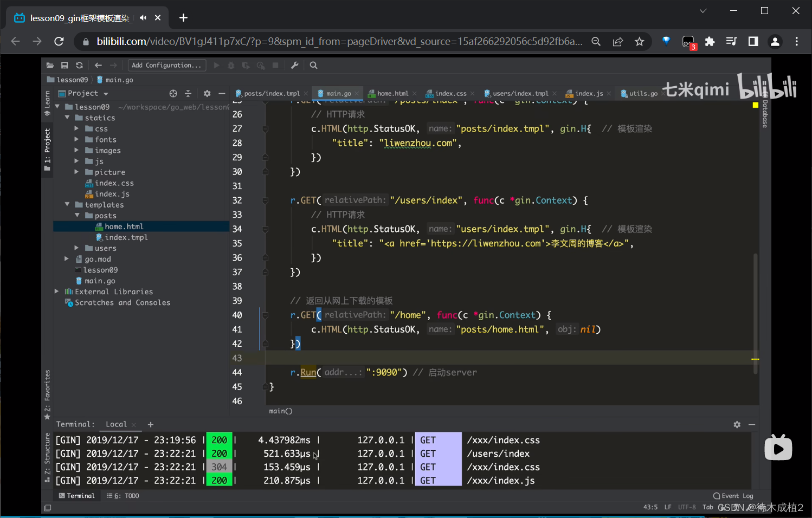
Task: Bookmark page with the star icon
Action: click(x=640, y=42)
